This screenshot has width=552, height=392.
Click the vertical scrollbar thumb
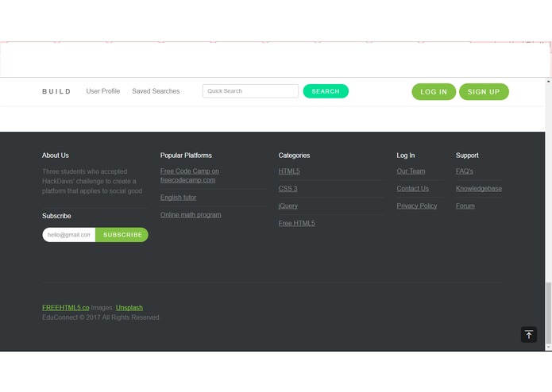coord(549,313)
